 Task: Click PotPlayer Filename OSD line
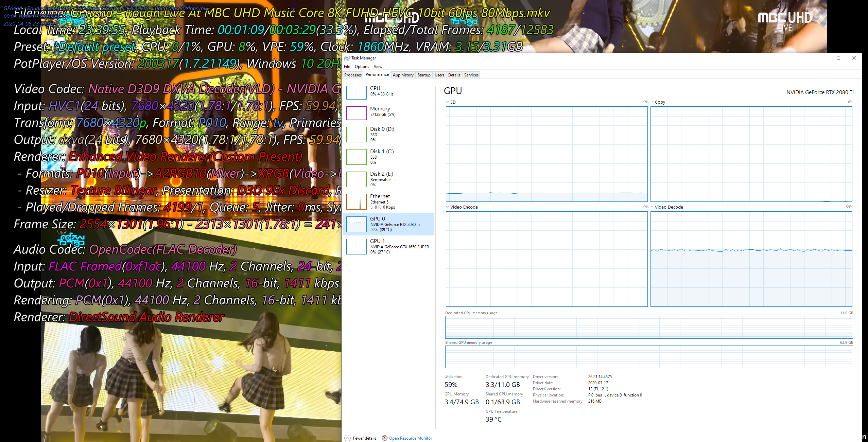point(282,13)
